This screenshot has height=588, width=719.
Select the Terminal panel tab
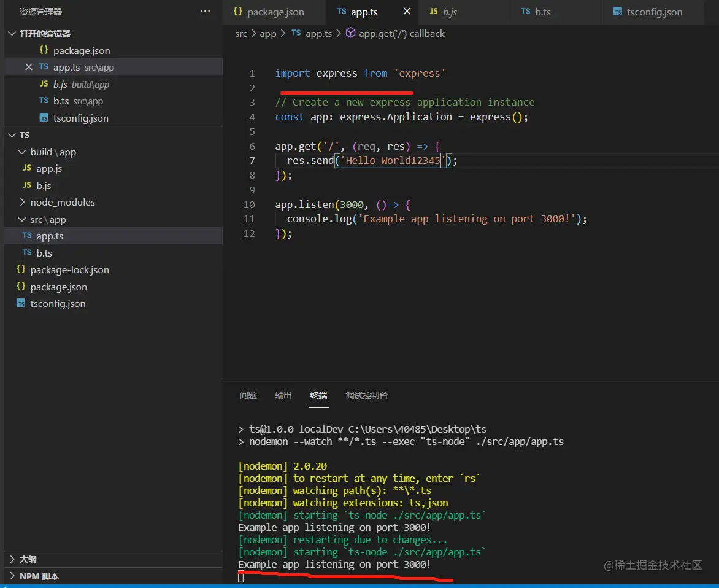[318, 395]
